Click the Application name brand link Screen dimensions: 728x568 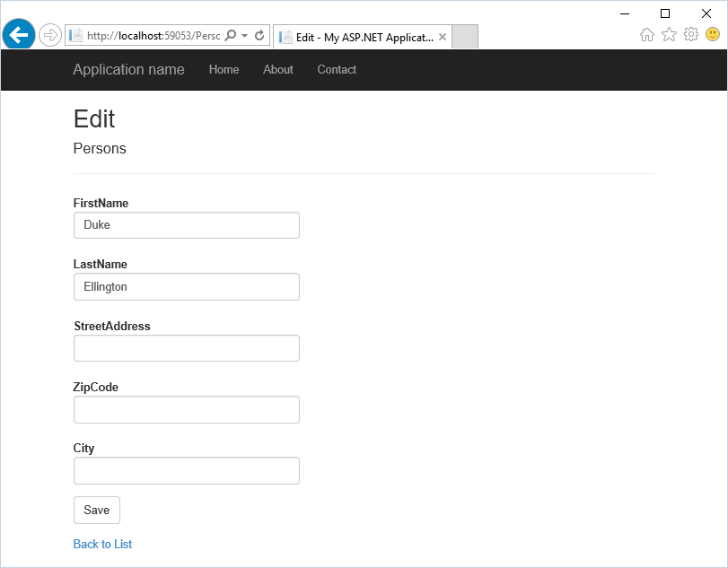(128, 70)
